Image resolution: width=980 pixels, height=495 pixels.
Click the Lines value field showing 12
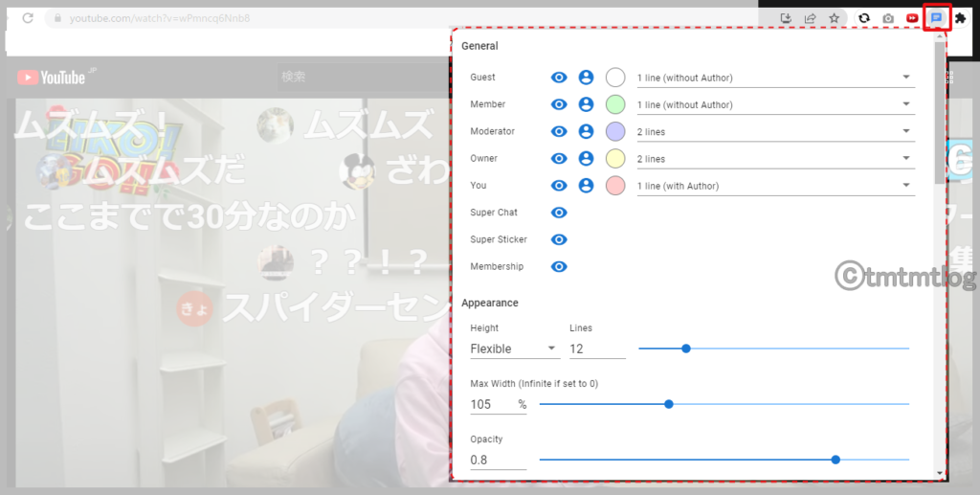point(597,349)
